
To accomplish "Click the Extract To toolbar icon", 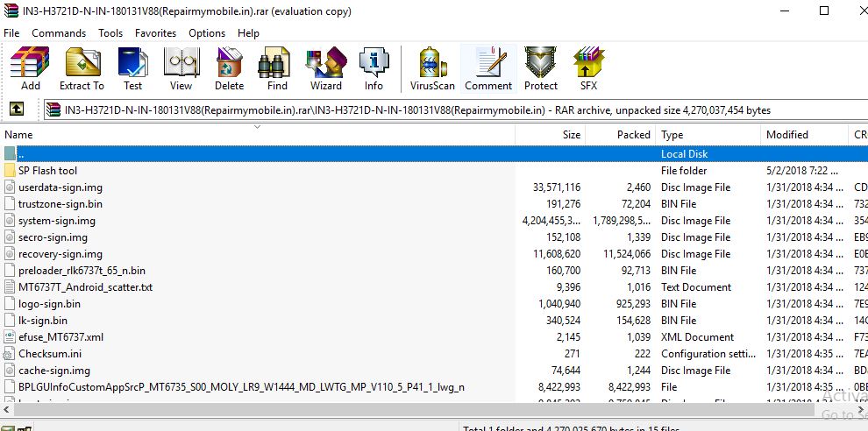I will pos(82,69).
